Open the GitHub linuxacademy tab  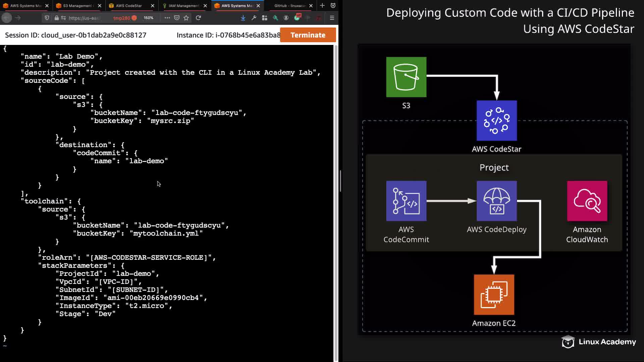(289, 6)
